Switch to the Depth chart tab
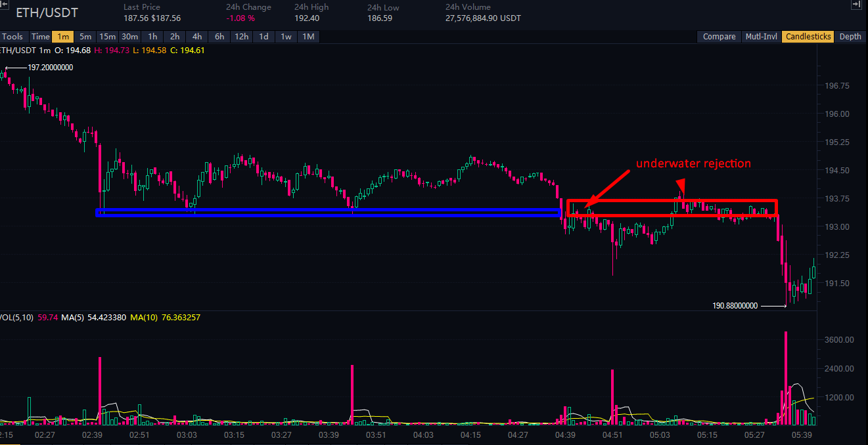Image resolution: width=868 pixels, height=445 pixels. click(x=850, y=37)
